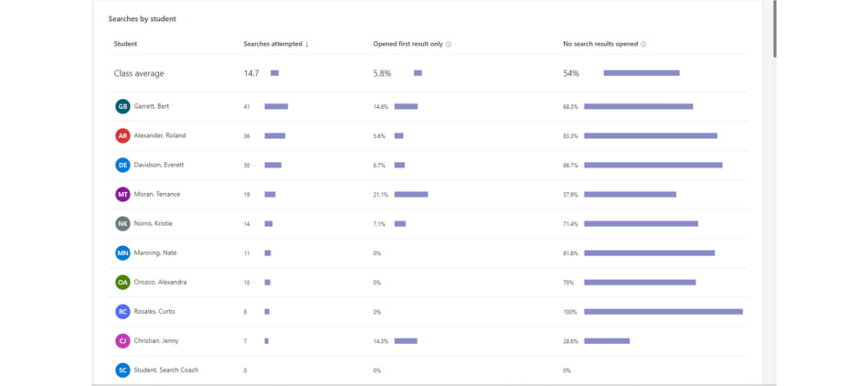Screen dimensions: 868x386
Task: Open student Christian, Jenny
Action: [156, 340]
